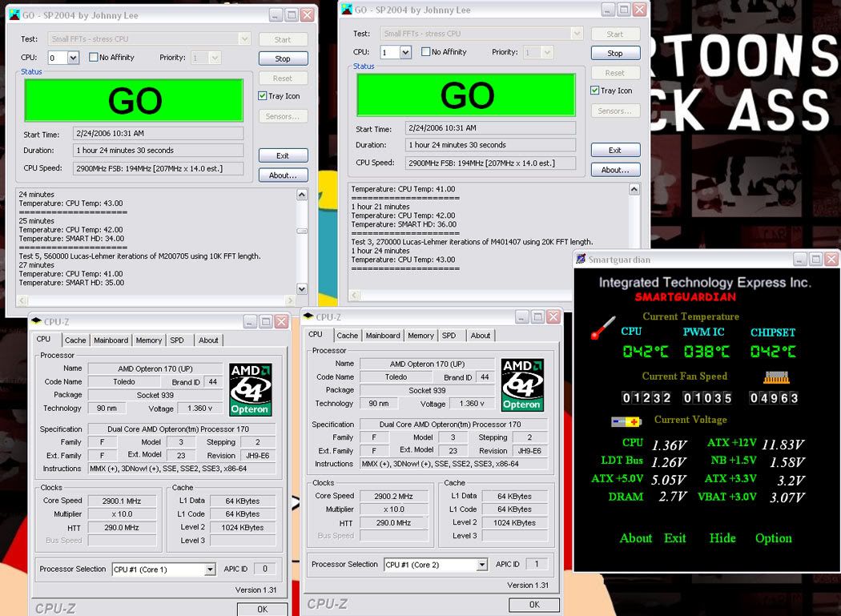This screenshot has width=841, height=616.
Task: Expand Processor Selection combo showing Core 2
Action: (482, 565)
